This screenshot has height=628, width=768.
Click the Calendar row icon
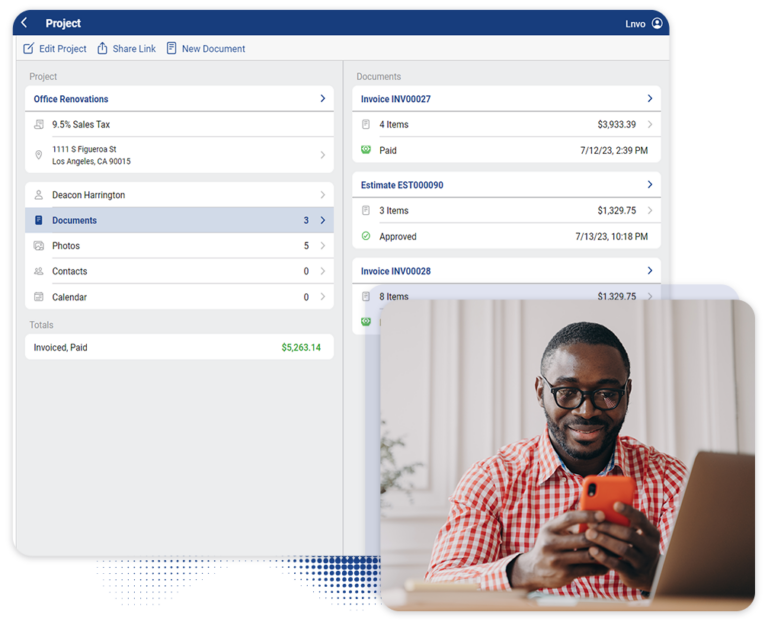point(39,297)
